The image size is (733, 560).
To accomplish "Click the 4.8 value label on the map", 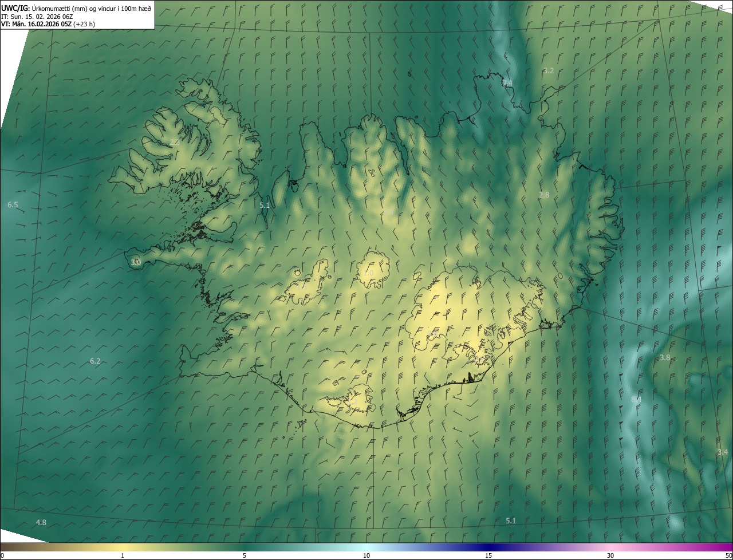I will [x=41, y=522].
